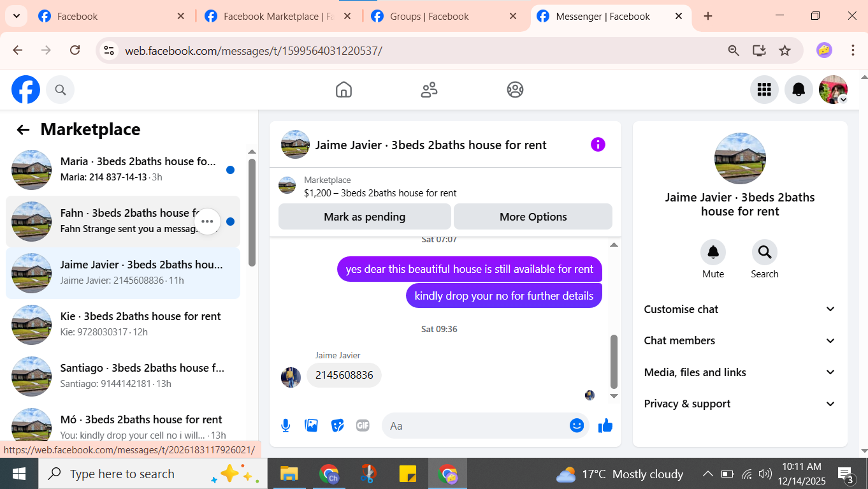Expand the Media, files and links section
This screenshot has height=489, width=868.
pos(740,372)
